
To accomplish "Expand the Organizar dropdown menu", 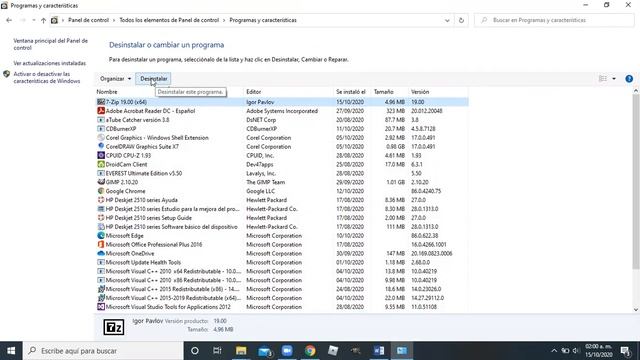I will [x=116, y=79].
